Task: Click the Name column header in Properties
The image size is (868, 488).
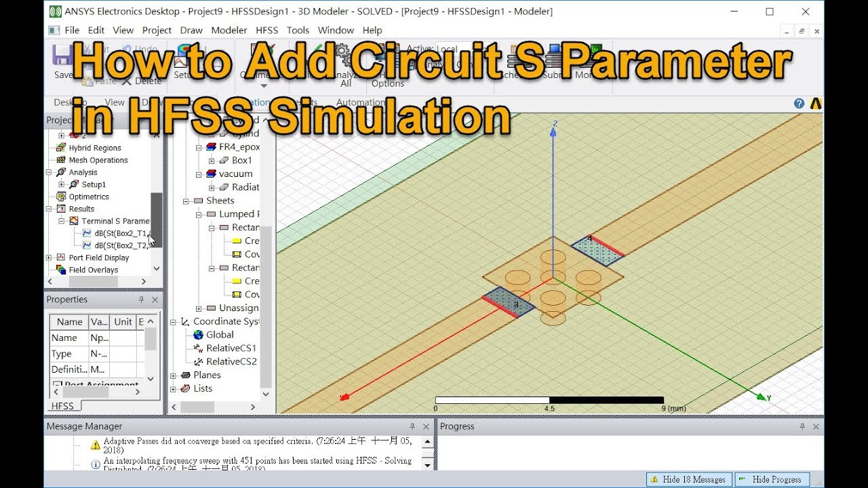Action: 70,322
